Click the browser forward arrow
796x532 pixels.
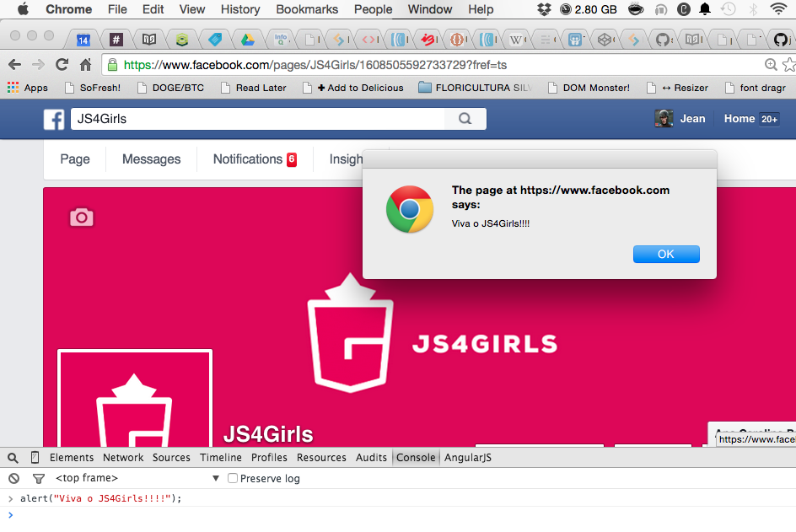pyautogui.click(x=38, y=64)
